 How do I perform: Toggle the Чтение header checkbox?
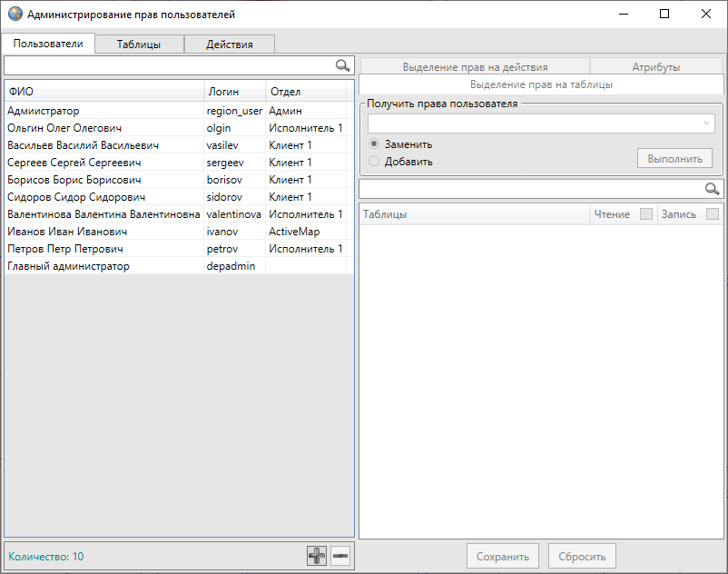646,214
